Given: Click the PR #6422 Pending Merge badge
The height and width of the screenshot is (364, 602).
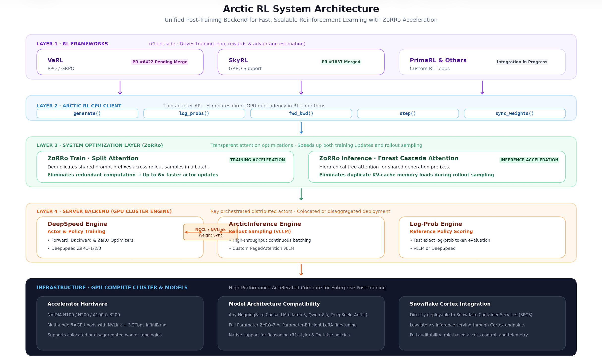Looking at the screenshot, I should pyautogui.click(x=160, y=62).
